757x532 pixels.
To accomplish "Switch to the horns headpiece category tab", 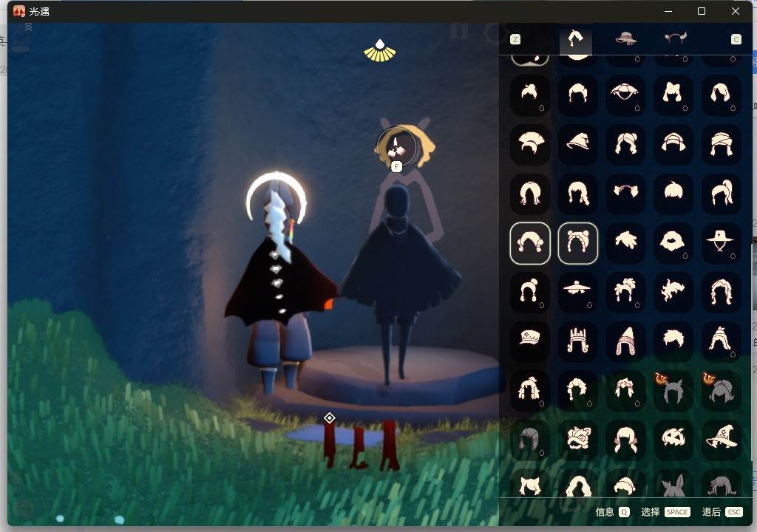I will pyautogui.click(x=675, y=38).
